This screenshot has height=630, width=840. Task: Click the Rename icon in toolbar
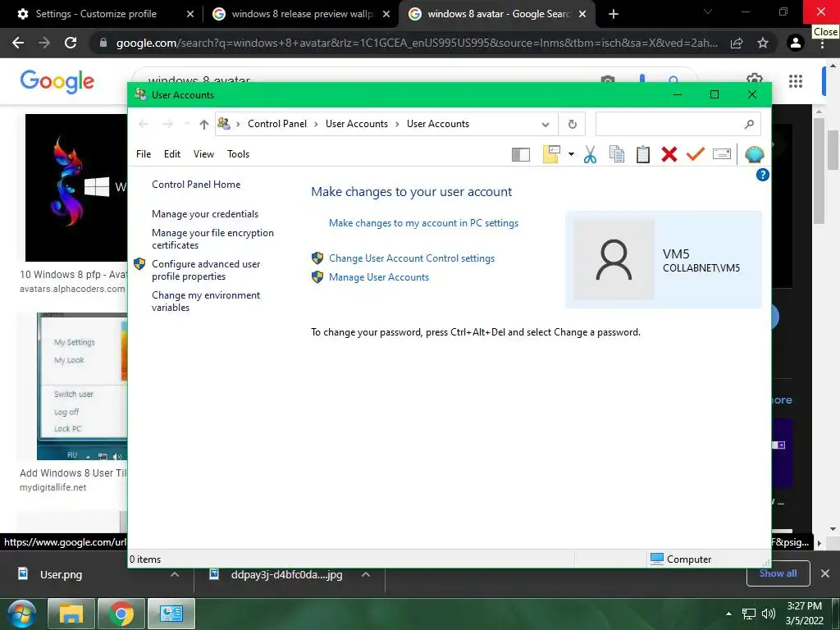[x=722, y=154]
